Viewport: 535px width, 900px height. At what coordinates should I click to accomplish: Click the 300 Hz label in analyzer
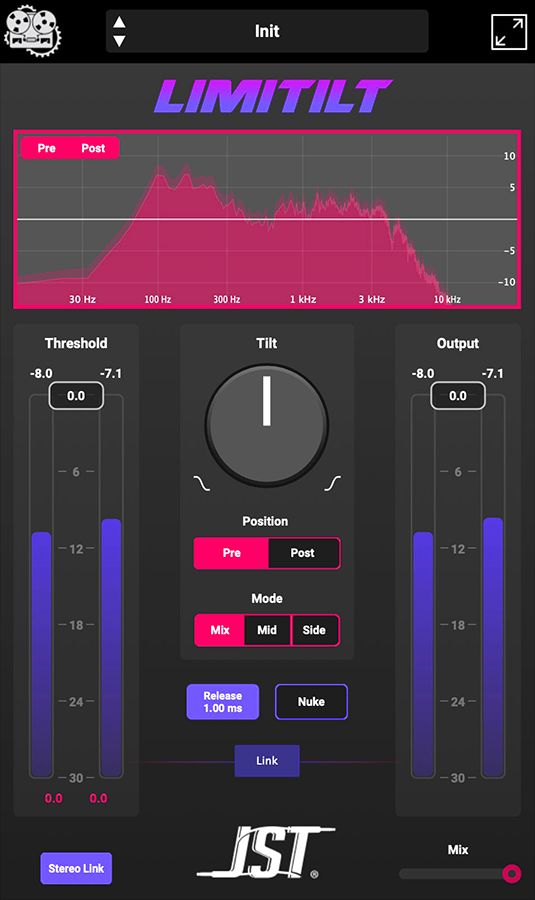pos(227,299)
